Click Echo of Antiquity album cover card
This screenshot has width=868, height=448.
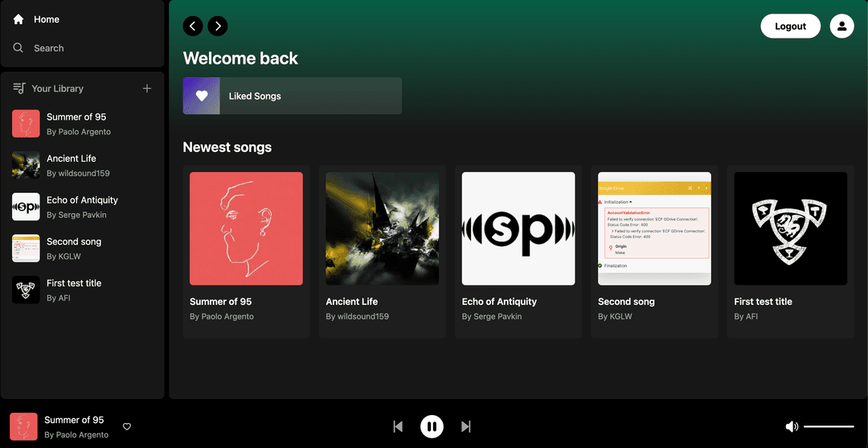pos(518,228)
